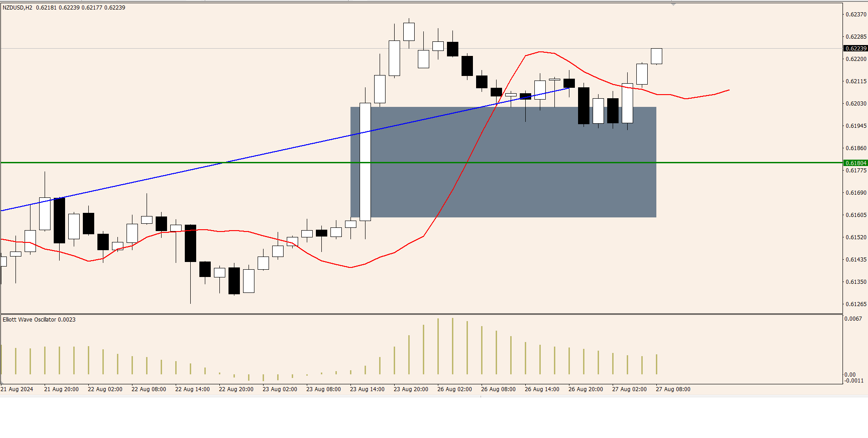Click the 0.62285 price axis label

(856, 37)
